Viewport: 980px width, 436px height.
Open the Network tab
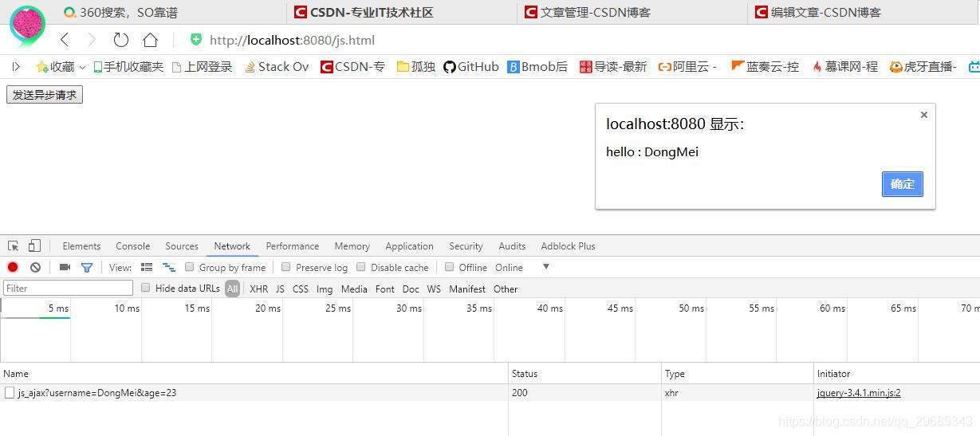(x=232, y=246)
